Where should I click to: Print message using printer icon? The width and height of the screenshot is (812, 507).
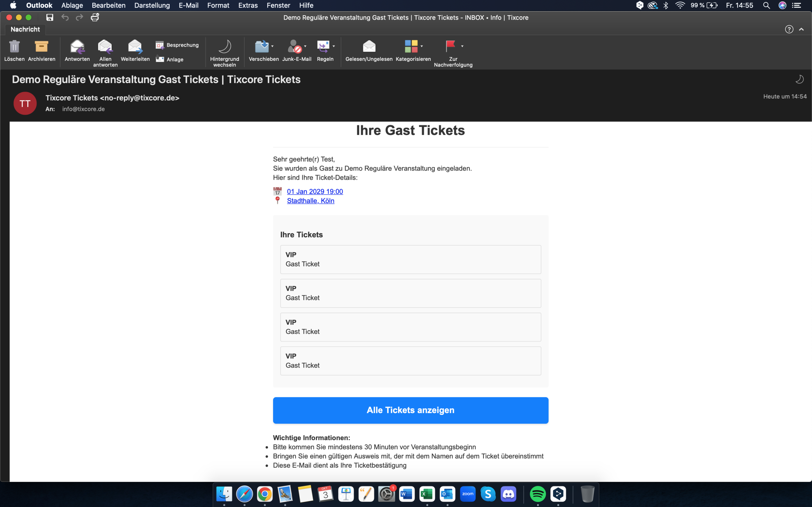pos(95,17)
